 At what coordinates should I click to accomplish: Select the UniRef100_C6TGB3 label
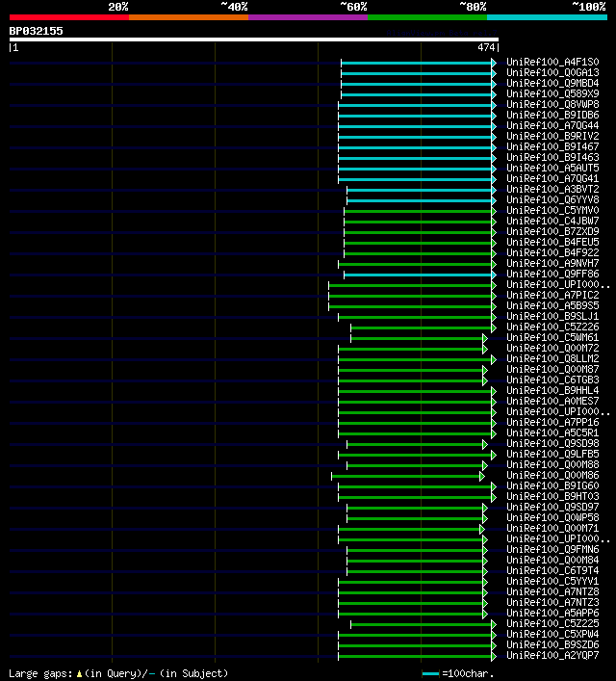coord(552,380)
